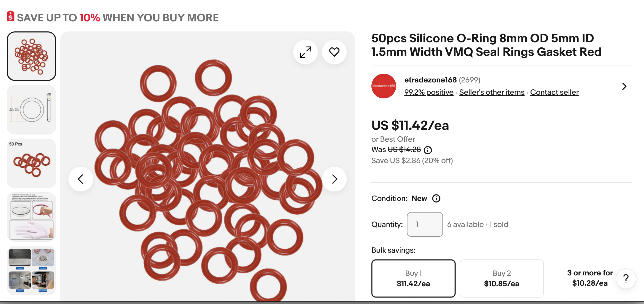The image size is (644, 304).
Task: Go to the previous product image
Action: click(x=81, y=179)
